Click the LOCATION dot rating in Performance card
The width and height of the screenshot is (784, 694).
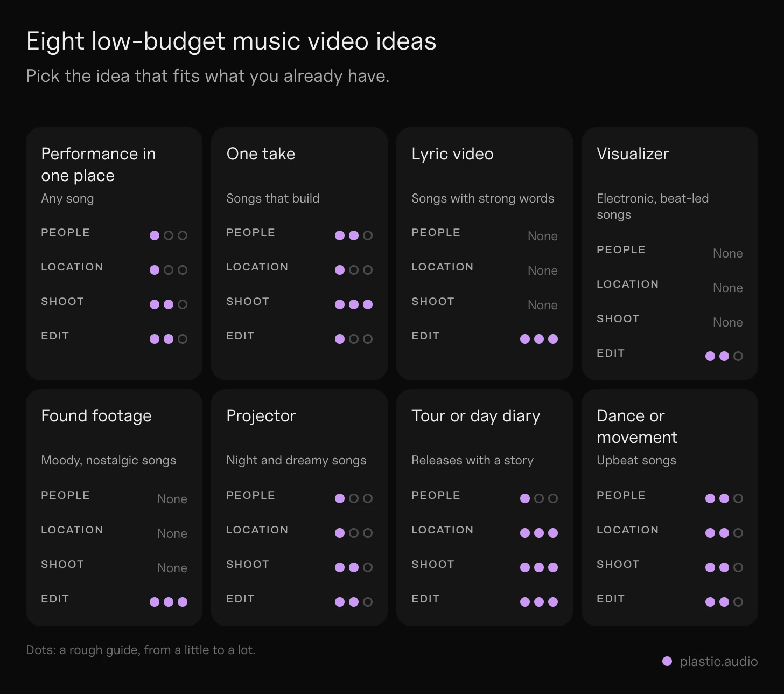169,270
